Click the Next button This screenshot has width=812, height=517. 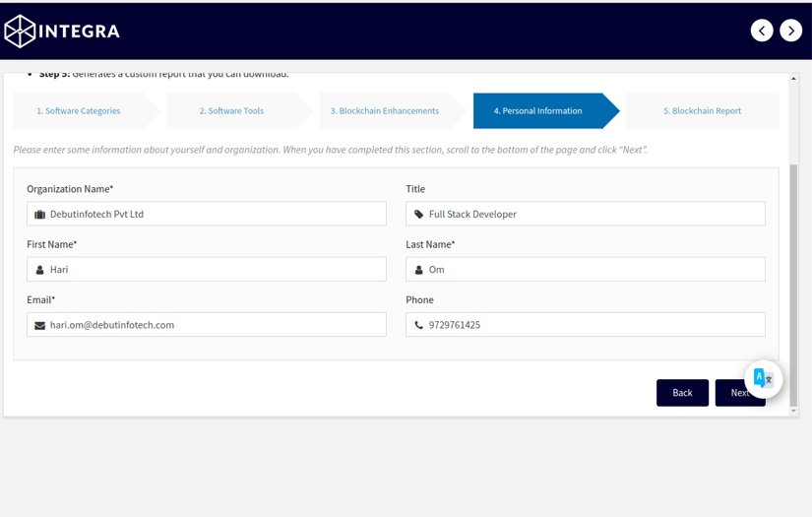(x=740, y=393)
